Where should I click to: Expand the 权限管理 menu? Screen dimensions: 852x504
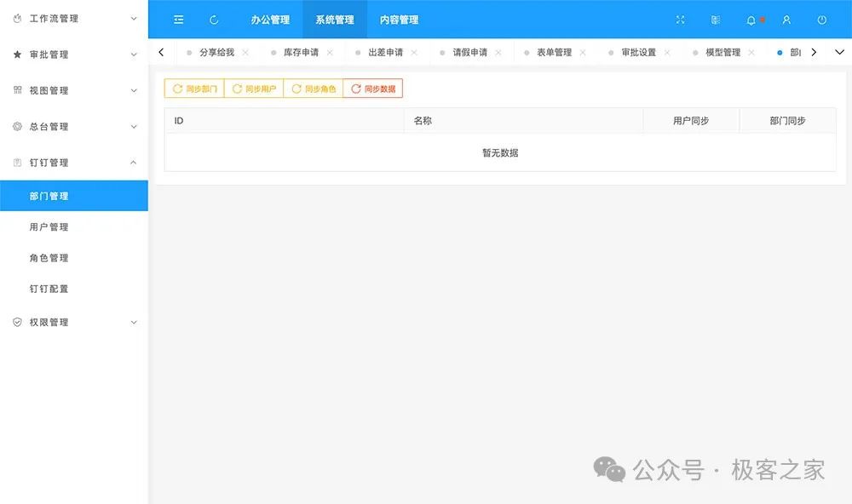click(x=134, y=322)
